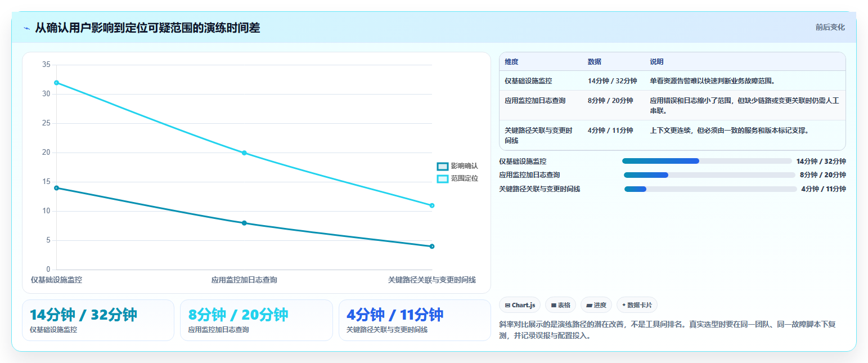Click the 4-minute point on 影响确认 line
Viewport: 868px width, 363px height.
point(432,247)
